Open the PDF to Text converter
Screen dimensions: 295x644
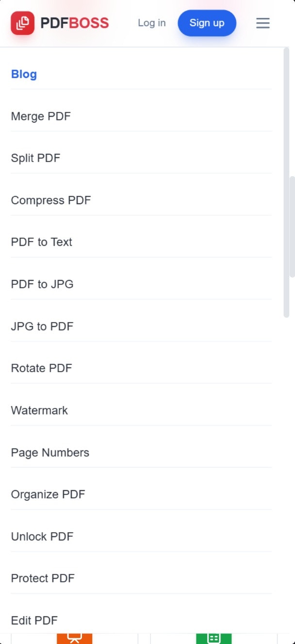click(41, 242)
